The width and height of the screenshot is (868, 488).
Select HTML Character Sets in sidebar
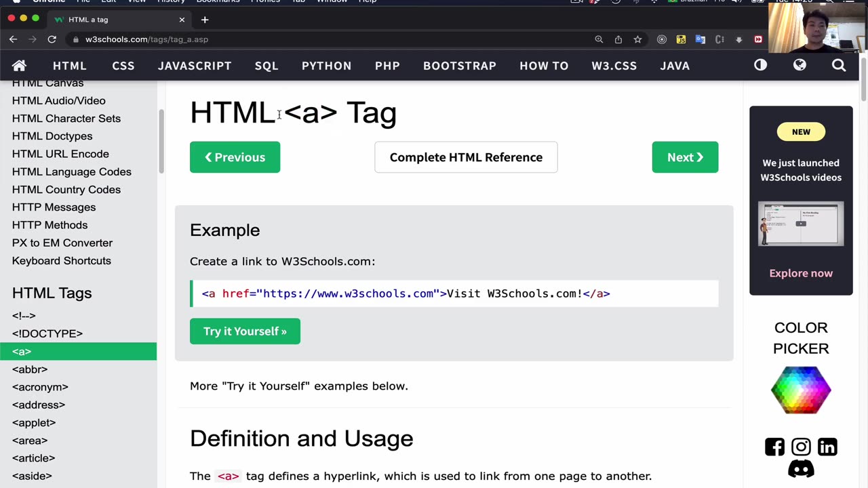[x=66, y=118]
